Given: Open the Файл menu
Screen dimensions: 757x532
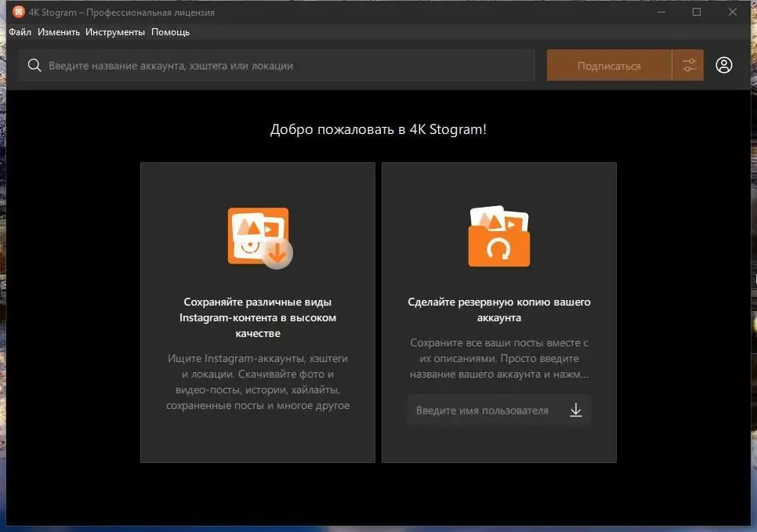Looking at the screenshot, I should click(20, 32).
